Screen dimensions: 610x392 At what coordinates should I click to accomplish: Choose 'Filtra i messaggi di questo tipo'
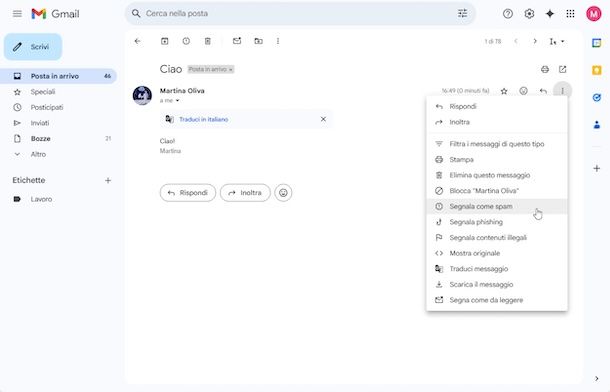[497, 144]
